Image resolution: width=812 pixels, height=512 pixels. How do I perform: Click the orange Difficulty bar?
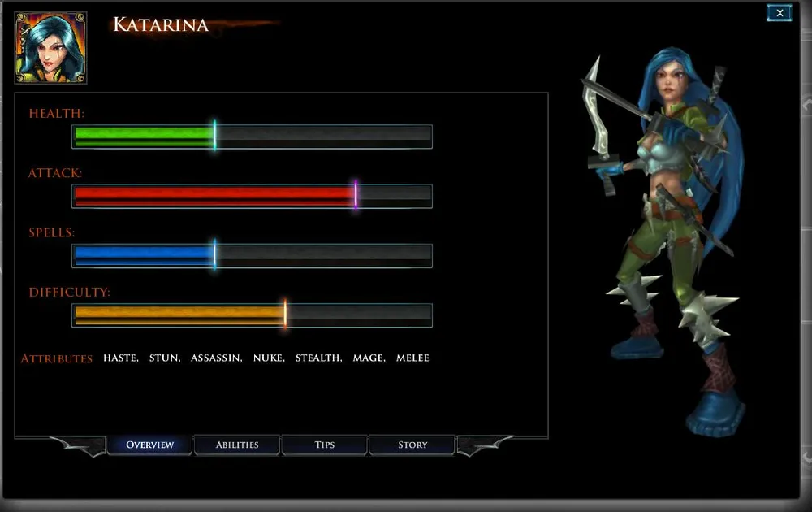253,315
